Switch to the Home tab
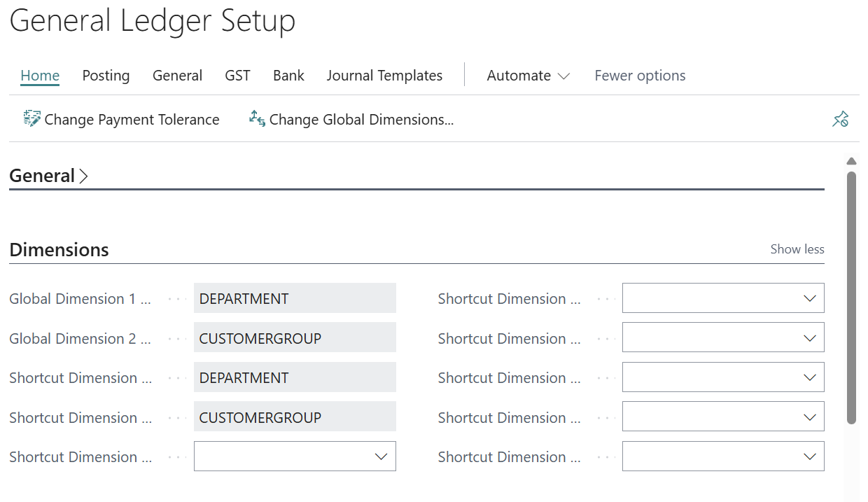Image resolution: width=868 pixels, height=502 pixels. [x=40, y=76]
